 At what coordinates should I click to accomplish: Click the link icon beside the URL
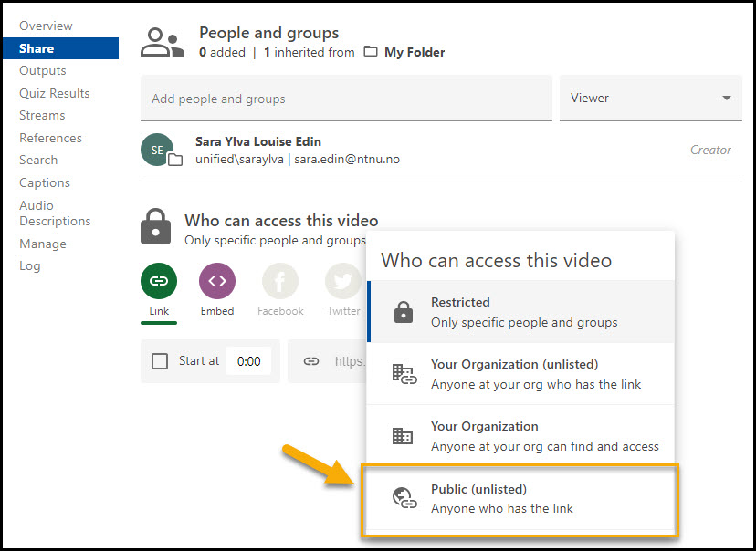point(311,361)
